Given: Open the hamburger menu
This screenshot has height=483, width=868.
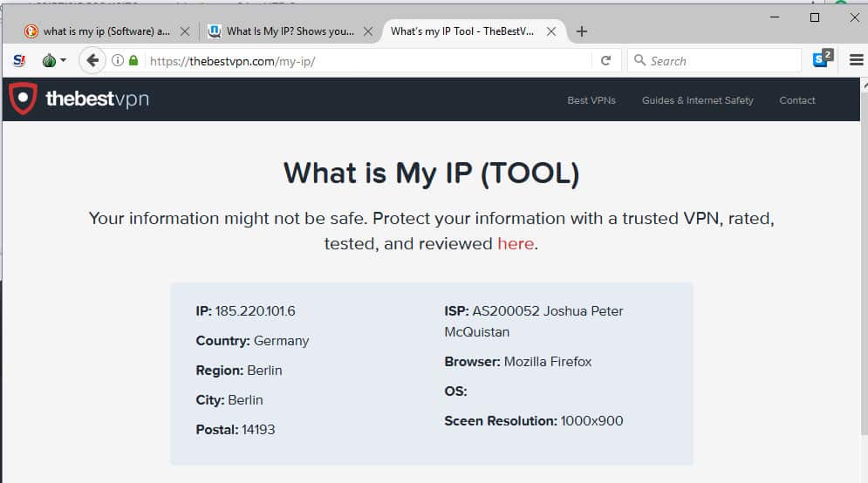Looking at the screenshot, I should [x=856, y=60].
